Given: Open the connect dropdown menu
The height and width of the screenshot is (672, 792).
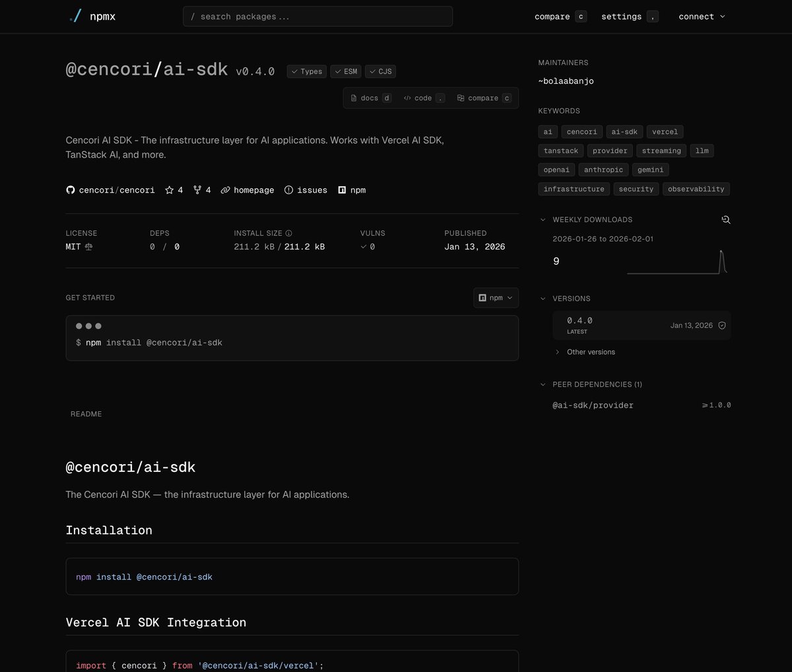Looking at the screenshot, I should point(702,17).
